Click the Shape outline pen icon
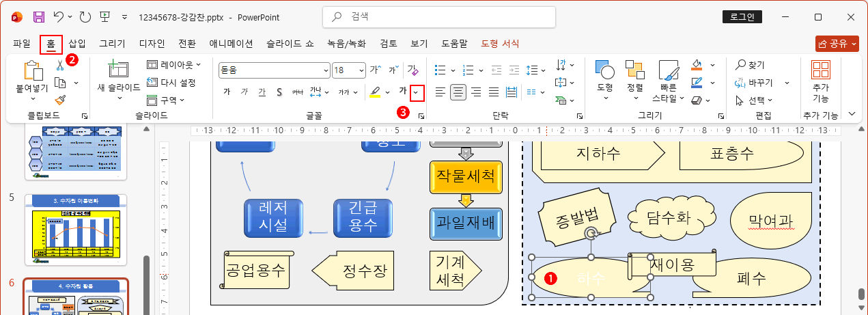Image resolution: width=868 pixels, height=315 pixels. coord(697,83)
